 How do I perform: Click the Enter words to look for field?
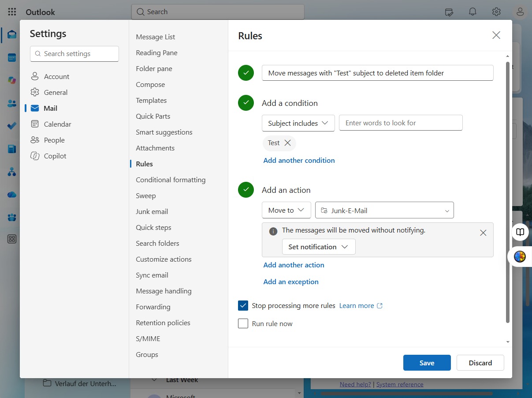point(401,123)
